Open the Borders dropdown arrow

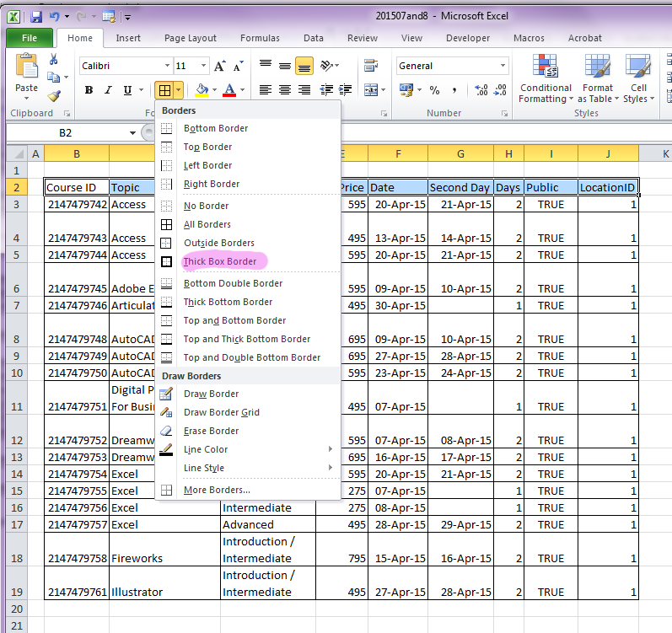(178, 90)
